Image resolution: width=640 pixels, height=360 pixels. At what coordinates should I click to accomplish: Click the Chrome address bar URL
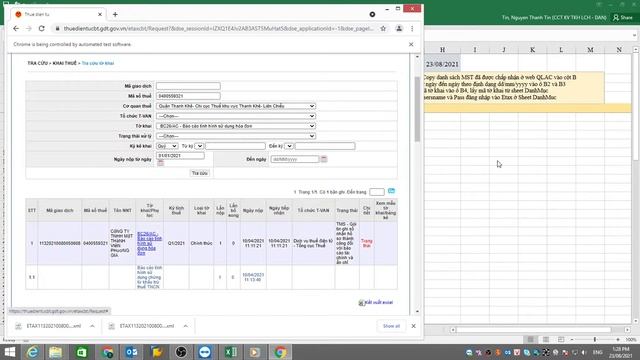(218, 29)
